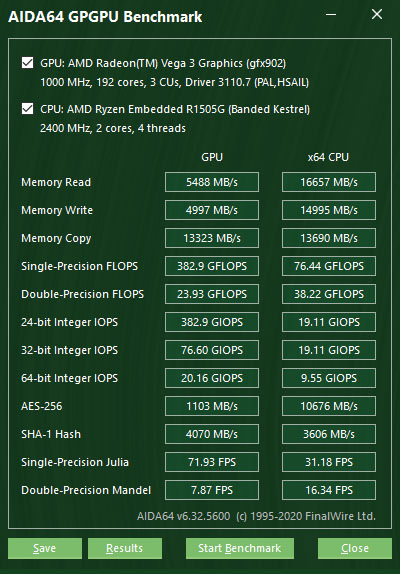Select CPU Memory Read 16657 MB/s field

click(x=329, y=182)
